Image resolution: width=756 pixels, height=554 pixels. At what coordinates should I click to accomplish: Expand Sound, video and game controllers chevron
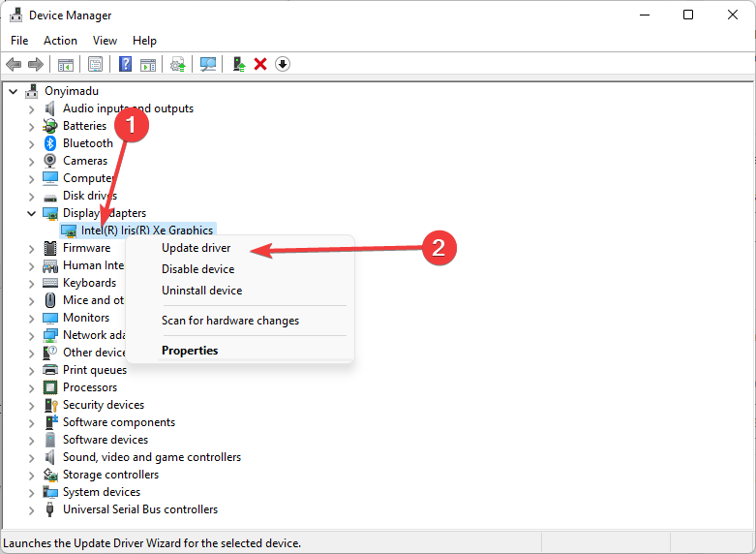tap(31, 458)
